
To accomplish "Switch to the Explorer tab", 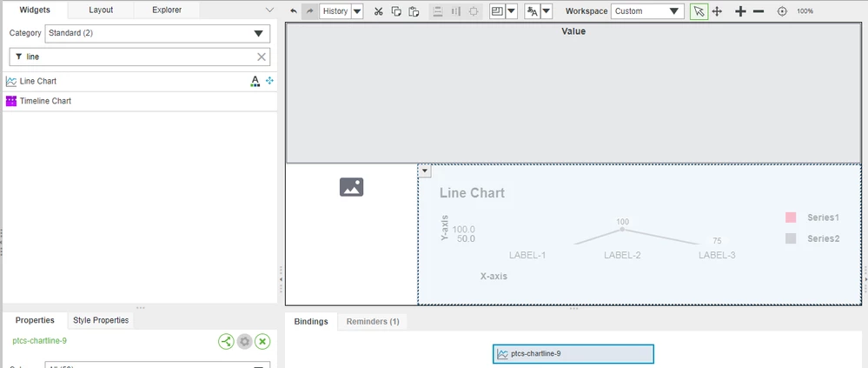I will coord(167,10).
